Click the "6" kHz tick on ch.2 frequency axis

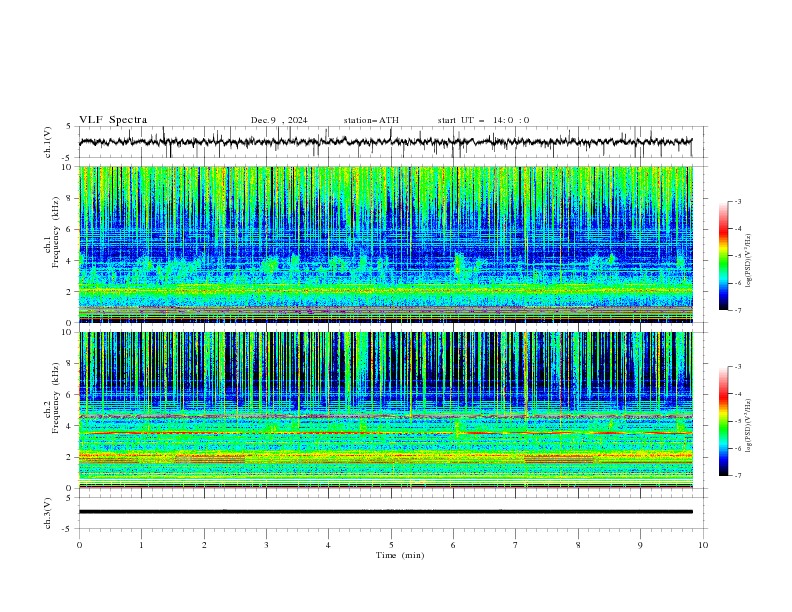coord(71,395)
